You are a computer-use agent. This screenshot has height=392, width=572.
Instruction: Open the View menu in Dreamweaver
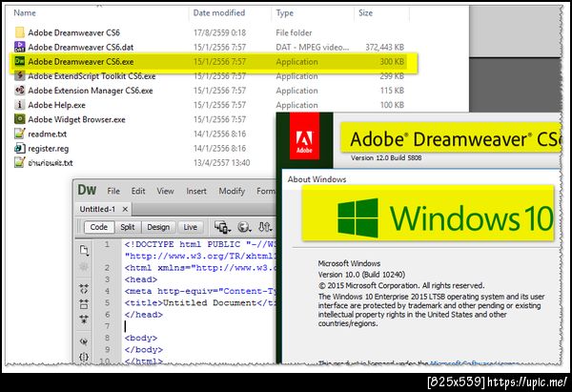(x=165, y=191)
